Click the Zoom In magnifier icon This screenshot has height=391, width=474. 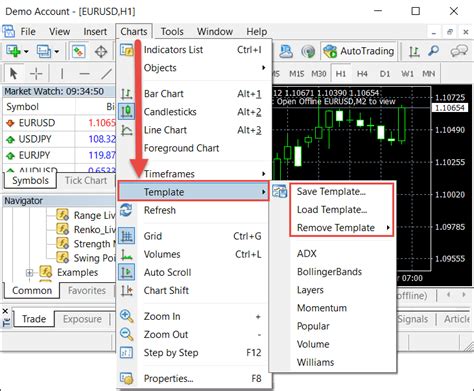(x=127, y=316)
